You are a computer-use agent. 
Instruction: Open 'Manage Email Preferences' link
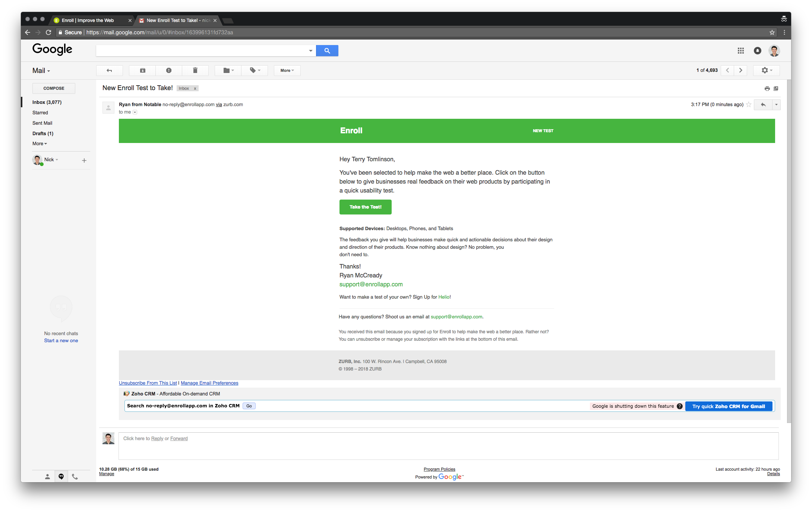click(209, 383)
